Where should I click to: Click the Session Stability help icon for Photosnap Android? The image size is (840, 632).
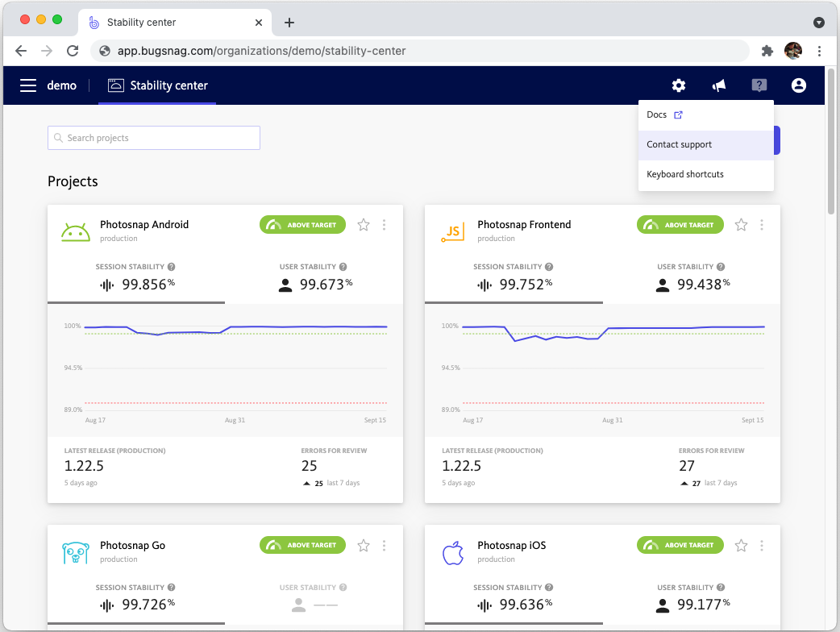point(172,267)
